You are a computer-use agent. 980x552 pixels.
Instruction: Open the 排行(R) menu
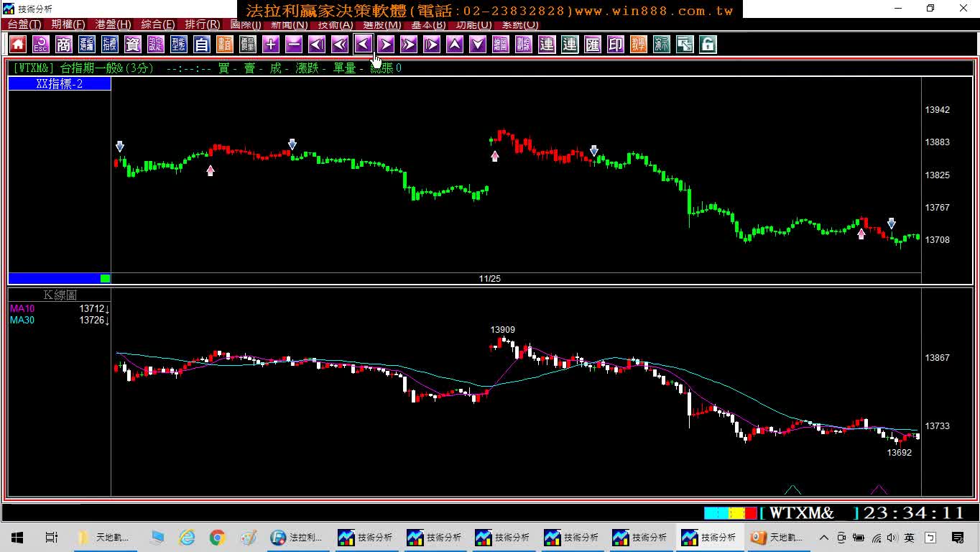(x=202, y=24)
